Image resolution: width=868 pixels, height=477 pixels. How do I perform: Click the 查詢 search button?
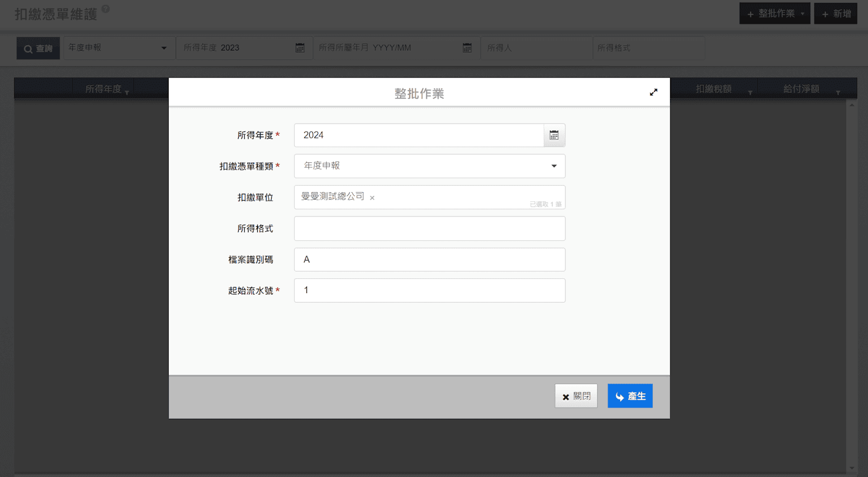[x=38, y=48]
